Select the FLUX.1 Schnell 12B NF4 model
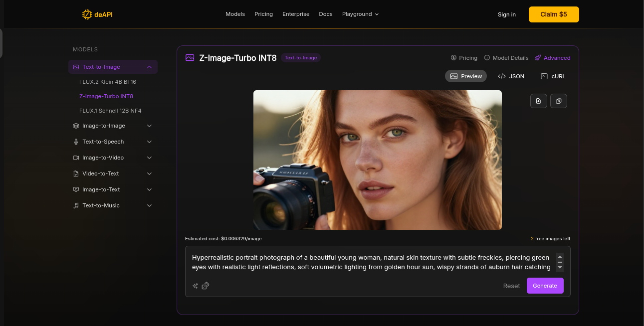The width and height of the screenshot is (644, 326). pyautogui.click(x=110, y=111)
